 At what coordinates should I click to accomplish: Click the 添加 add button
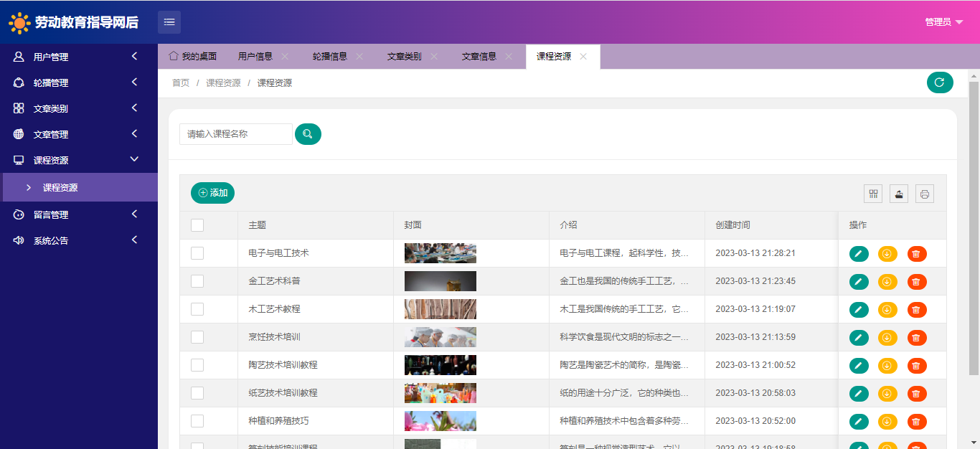coord(212,193)
